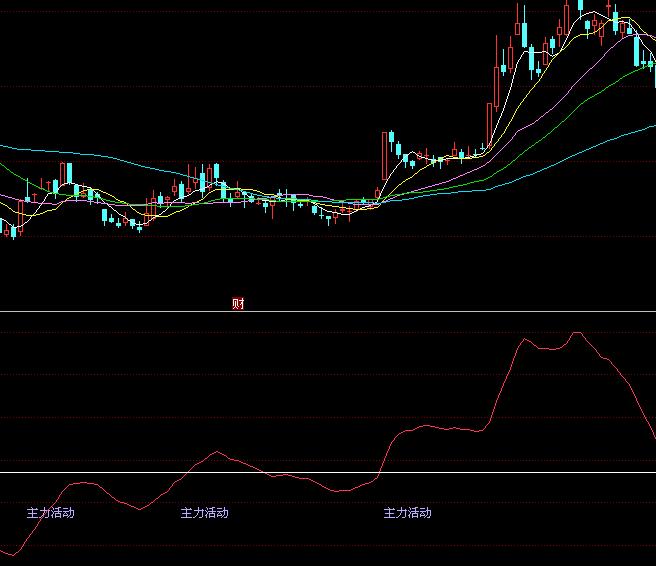Click the cyan candle after the mid-chart gap up

pos(392,137)
